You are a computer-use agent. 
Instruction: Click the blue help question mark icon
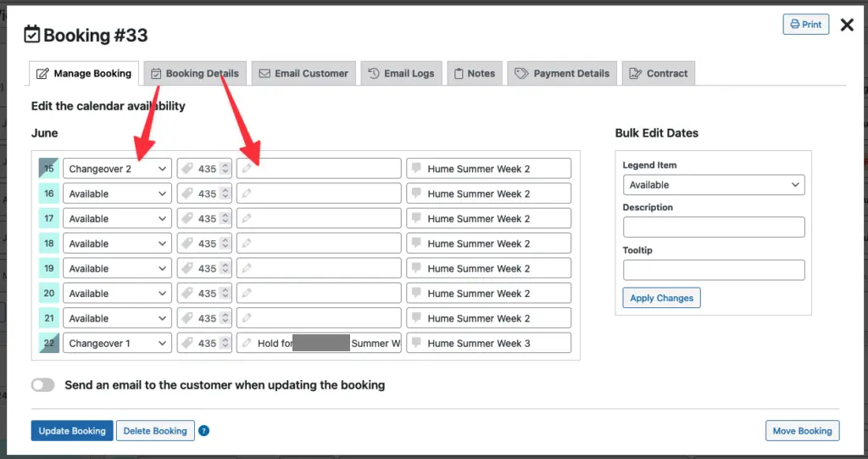pos(203,431)
